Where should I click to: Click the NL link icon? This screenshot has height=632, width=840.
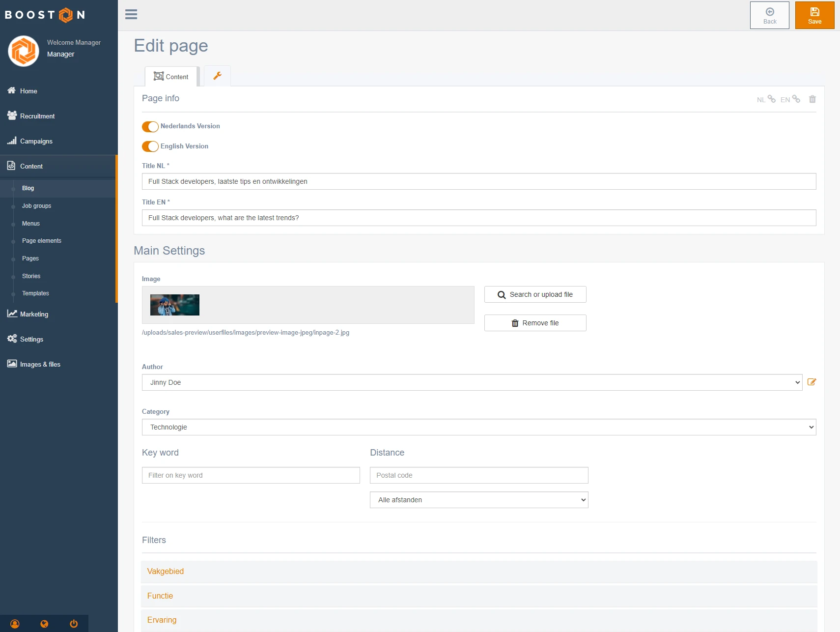[771, 99]
